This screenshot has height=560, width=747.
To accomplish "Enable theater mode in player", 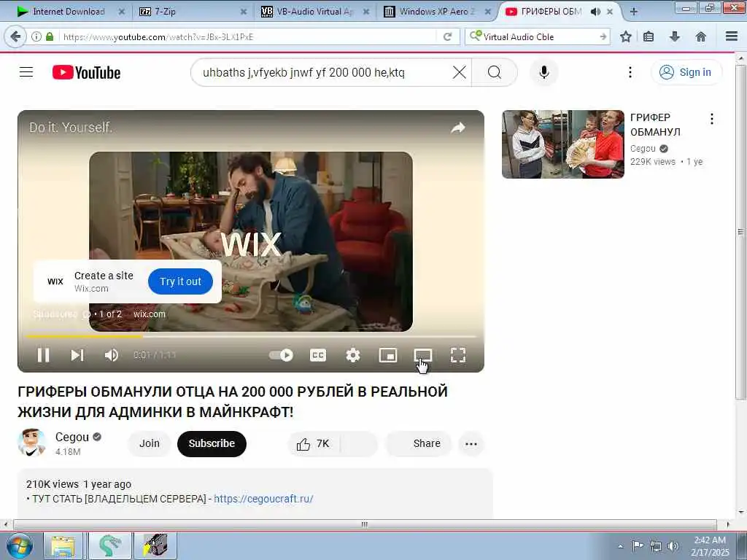I will (x=422, y=355).
